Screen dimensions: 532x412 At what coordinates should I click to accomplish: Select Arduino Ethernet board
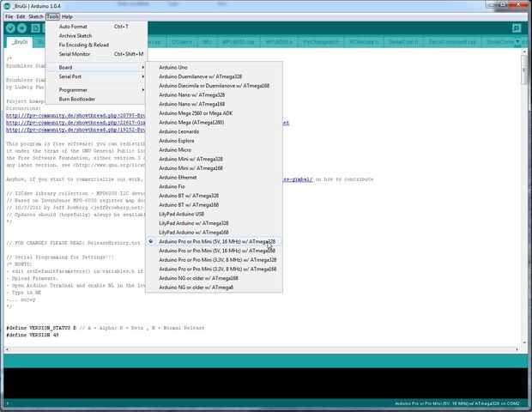[214, 178]
